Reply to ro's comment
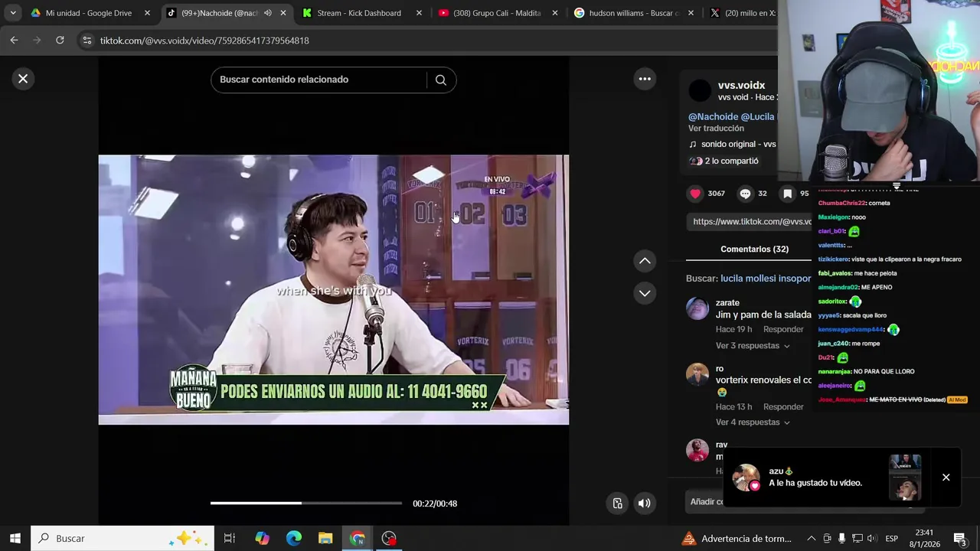The width and height of the screenshot is (980, 551). point(783,406)
